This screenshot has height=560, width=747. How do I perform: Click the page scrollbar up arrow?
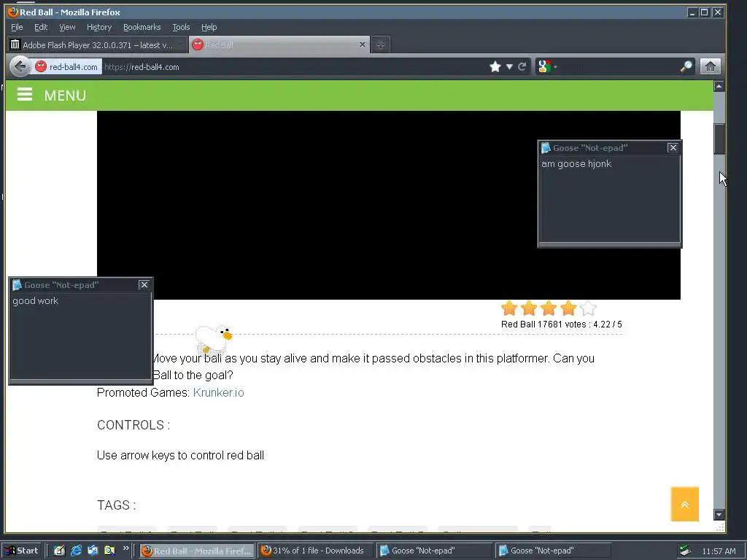click(x=719, y=86)
